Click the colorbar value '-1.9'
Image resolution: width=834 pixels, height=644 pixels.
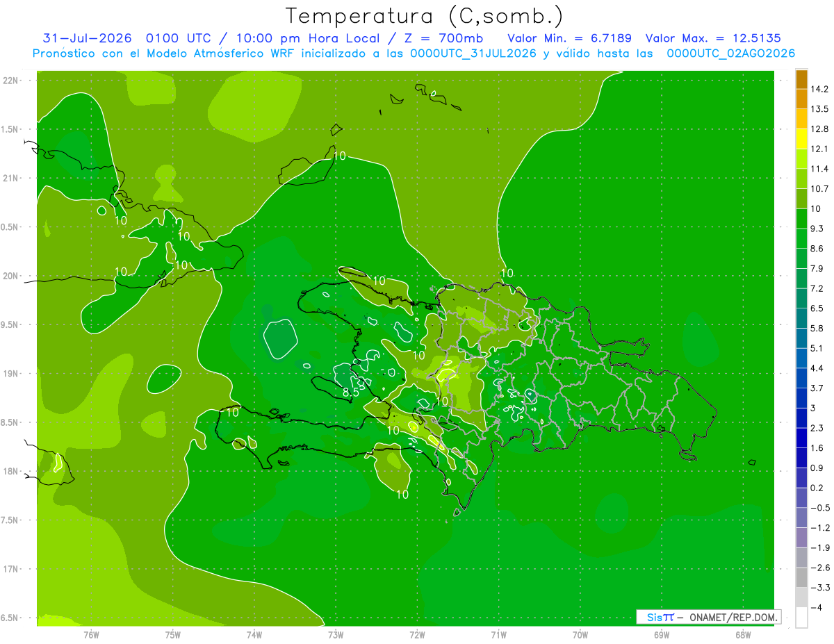coord(819,547)
